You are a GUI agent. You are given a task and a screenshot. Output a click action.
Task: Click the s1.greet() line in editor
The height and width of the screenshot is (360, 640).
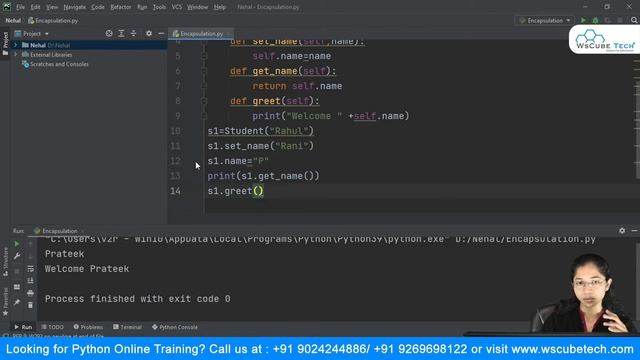click(x=236, y=191)
